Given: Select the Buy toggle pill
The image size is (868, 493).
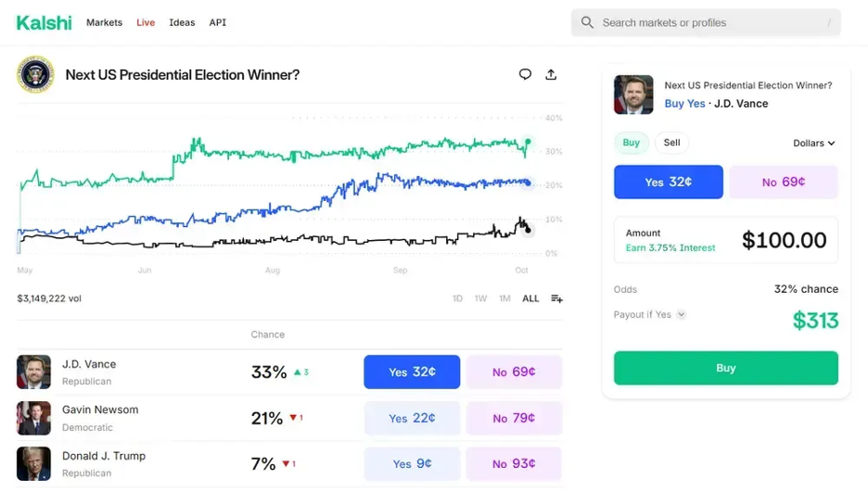Looking at the screenshot, I should click(x=632, y=143).
